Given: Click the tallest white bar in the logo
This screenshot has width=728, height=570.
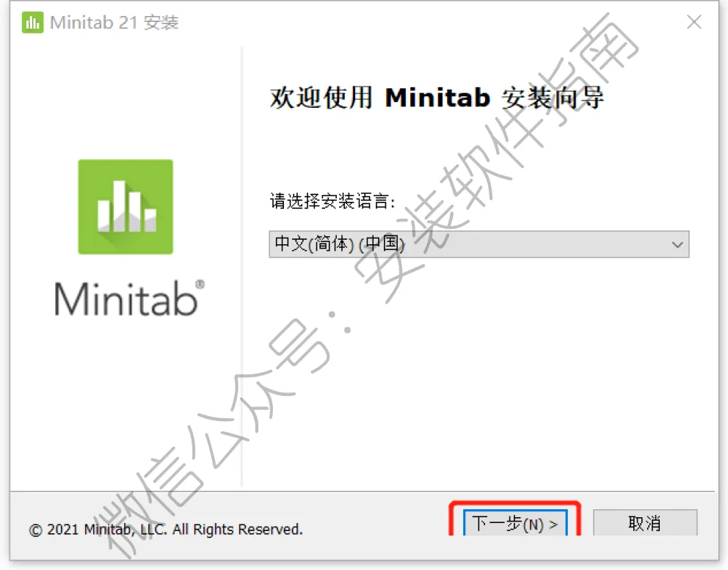Looking at the screenshot, I should [120, 206].
